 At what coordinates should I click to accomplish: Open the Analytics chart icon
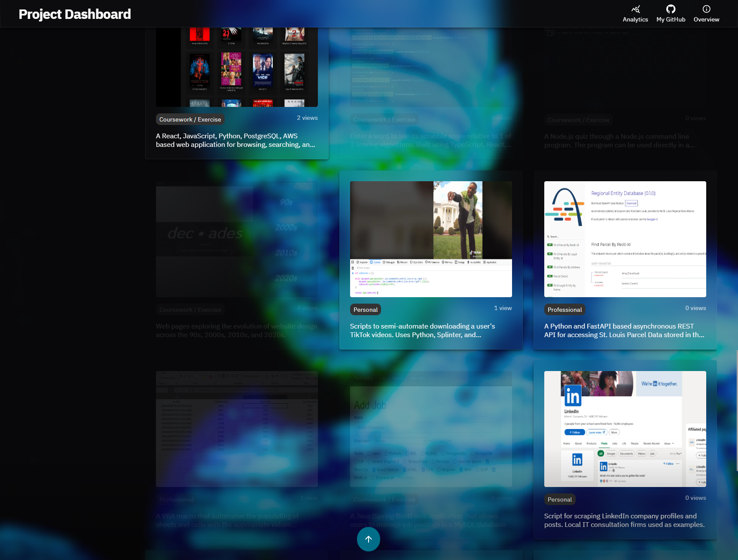[x=635, y=9]
